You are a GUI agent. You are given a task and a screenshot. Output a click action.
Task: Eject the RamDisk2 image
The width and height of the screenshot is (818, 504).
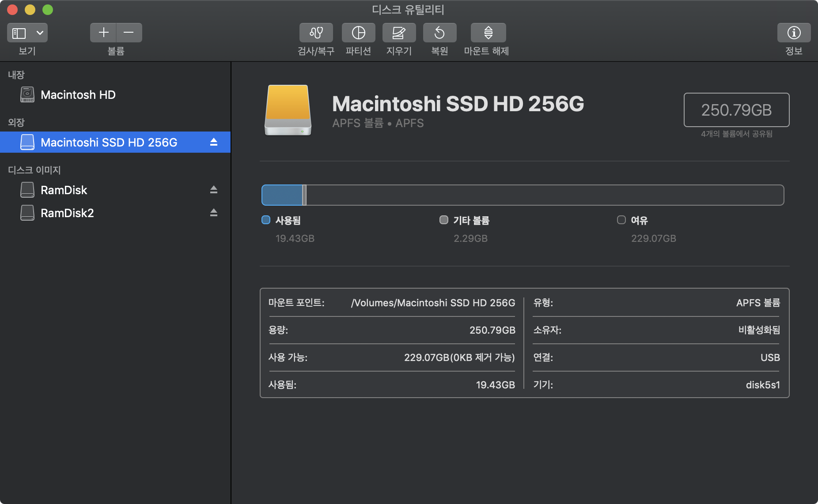click(x=214, y=213)
